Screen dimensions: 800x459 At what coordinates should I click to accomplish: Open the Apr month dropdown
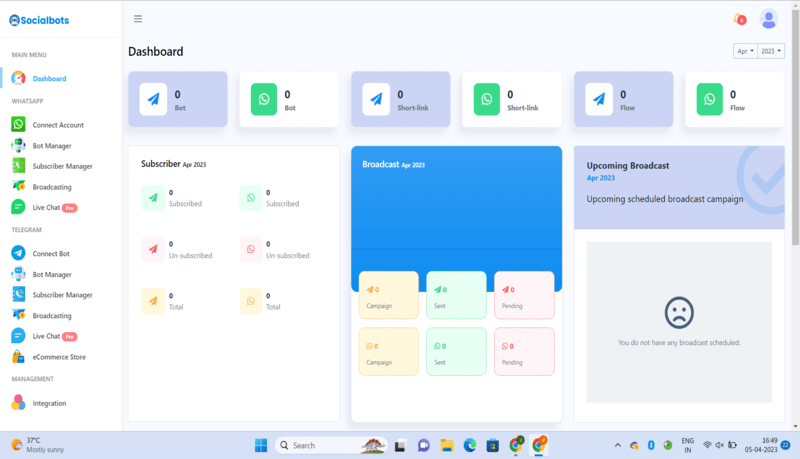(x=745, y=51)
